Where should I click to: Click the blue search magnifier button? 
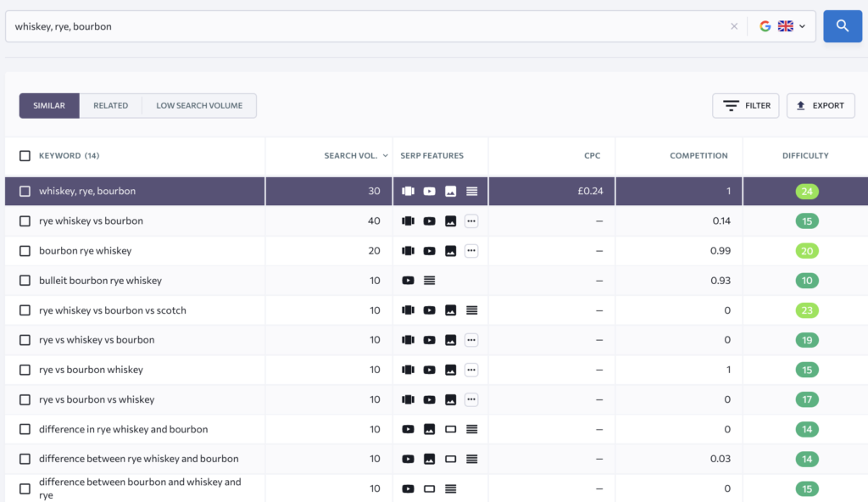click(842, 26)
